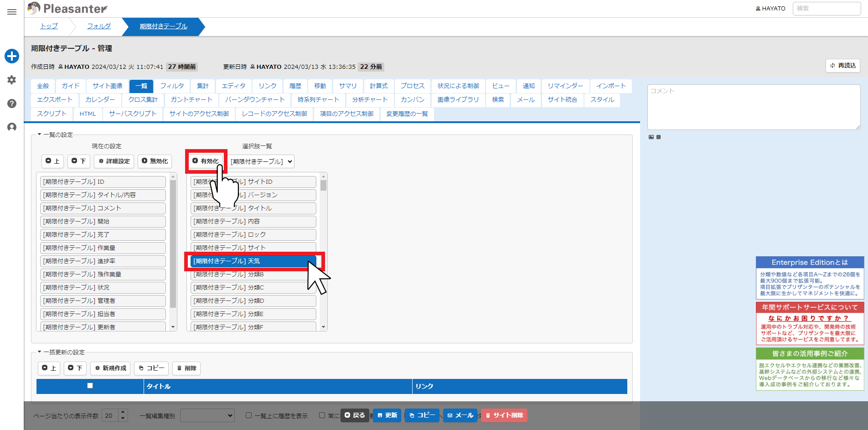Click the 有効化 button
Image resolution: width=868 pixels, height=430 pixels.
point(206,161)
